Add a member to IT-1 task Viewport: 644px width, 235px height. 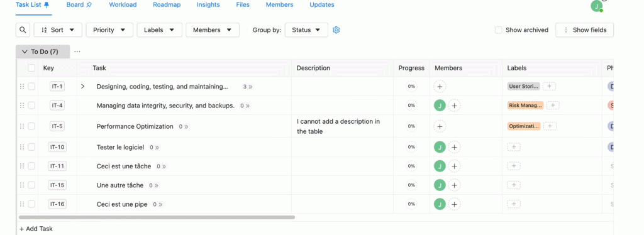pos(440,87)
